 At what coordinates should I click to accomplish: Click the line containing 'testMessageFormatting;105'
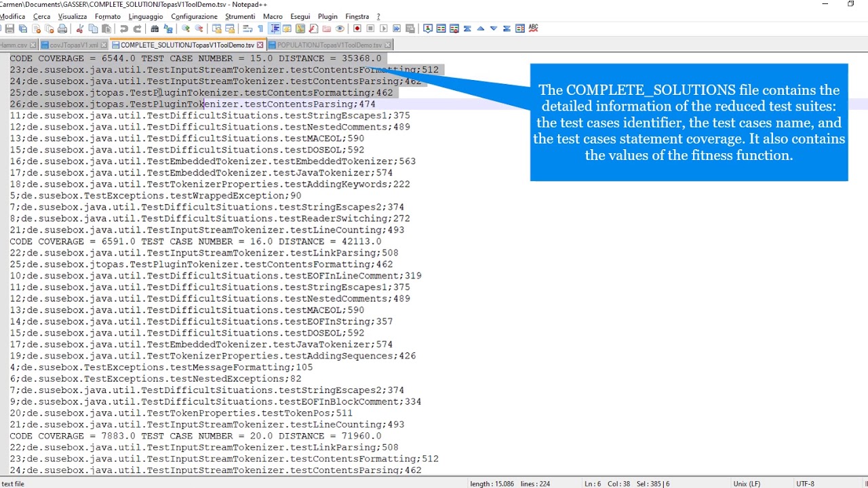tap(161, 367)
